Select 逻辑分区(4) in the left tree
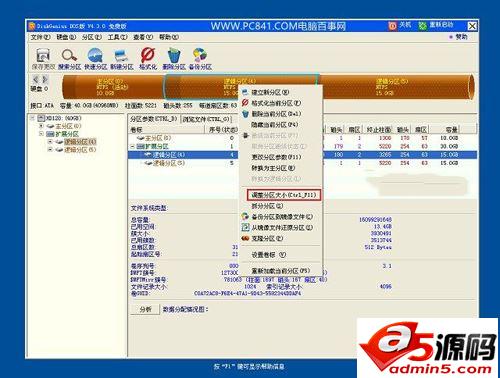This screenshot has height=378, width=500. tap(76, 142)
